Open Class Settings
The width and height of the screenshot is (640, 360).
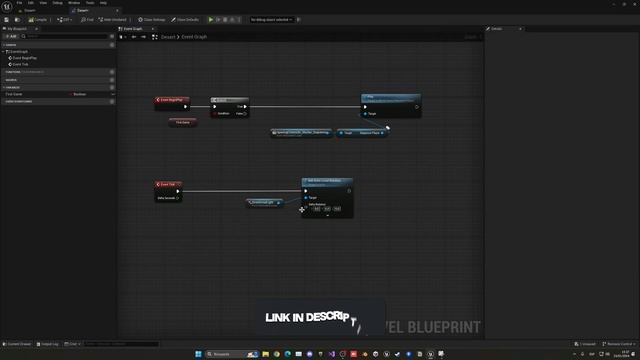point(151,20)
